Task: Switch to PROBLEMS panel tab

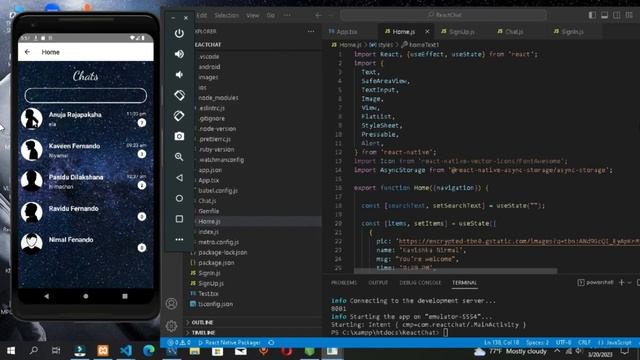Action: 344,282
